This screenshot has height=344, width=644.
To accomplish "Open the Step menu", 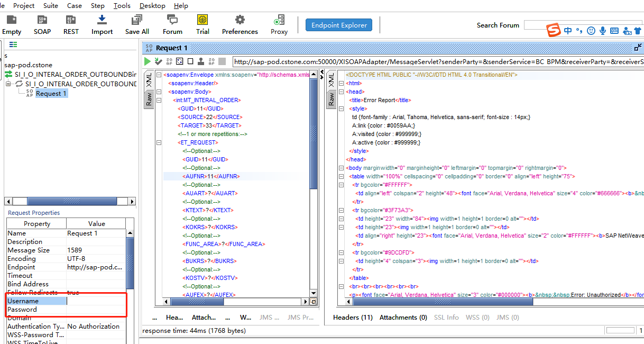I will coord(98,5).
